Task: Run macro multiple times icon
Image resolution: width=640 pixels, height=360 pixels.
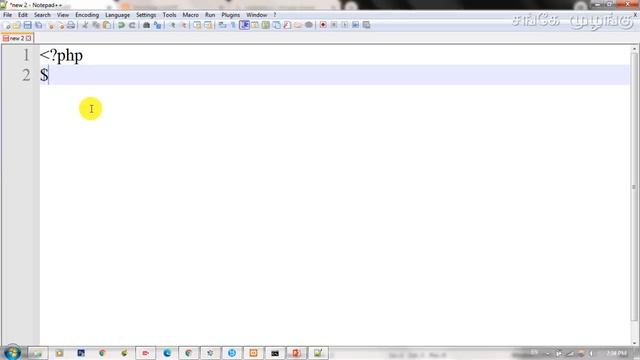Action: click(356, 25)
